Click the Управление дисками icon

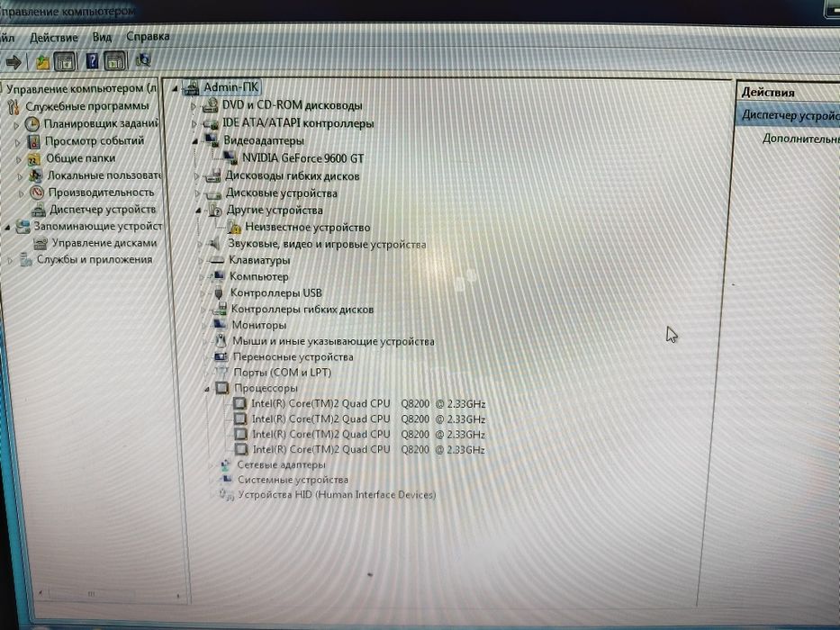tap(41, 243)
